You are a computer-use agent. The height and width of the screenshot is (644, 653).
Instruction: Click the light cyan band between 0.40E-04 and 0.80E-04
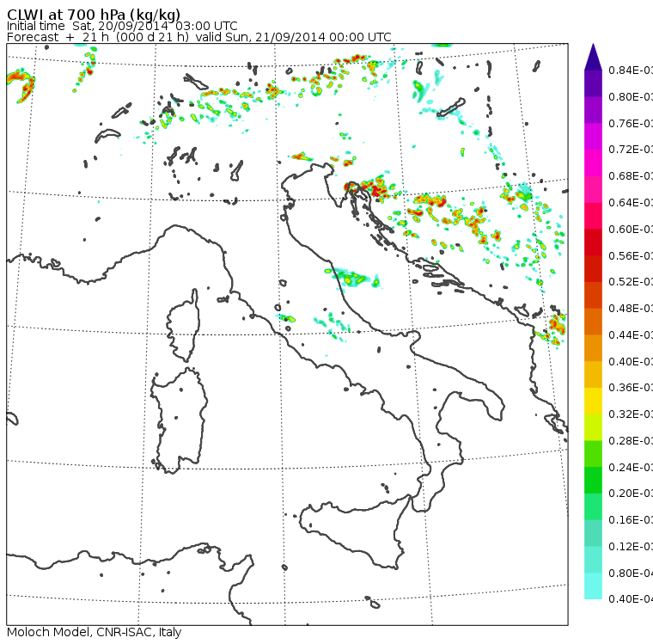pos(593,586)
